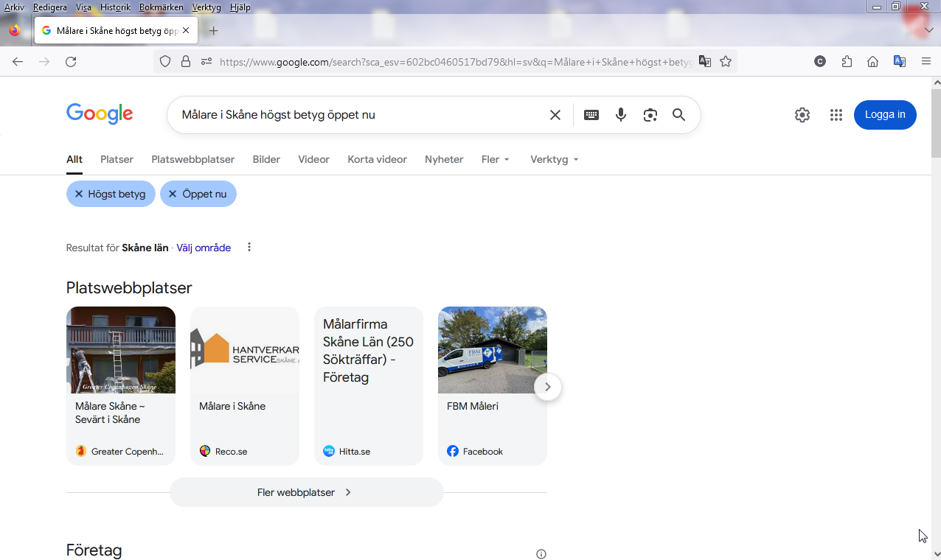Click the Välj område link

(204, 248)
